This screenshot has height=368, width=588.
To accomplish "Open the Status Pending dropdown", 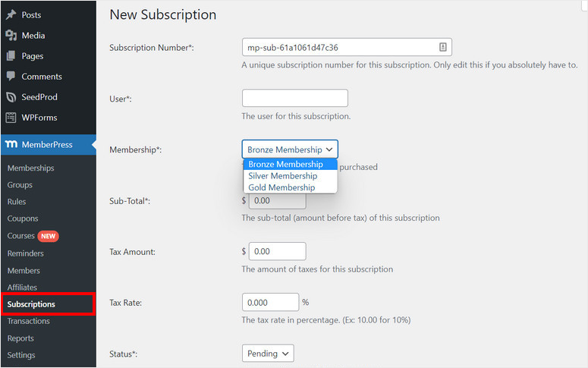I will pyautogui.click(x=268, y=354).
